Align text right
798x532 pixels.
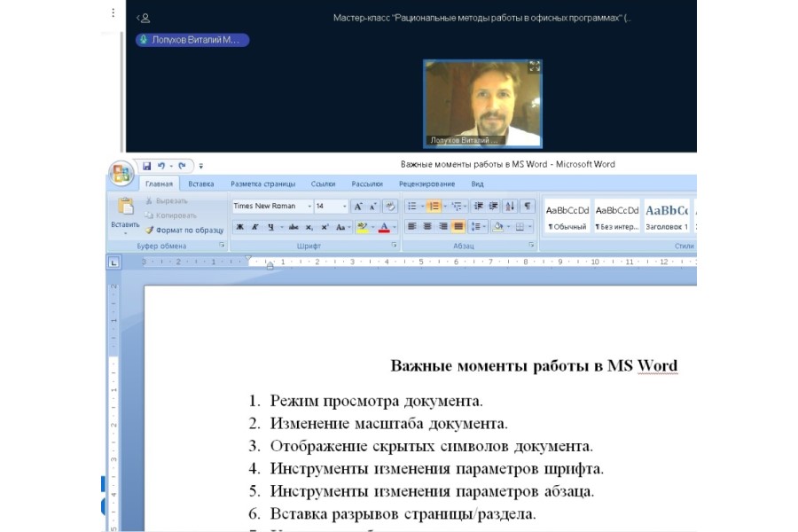[443, 227]
